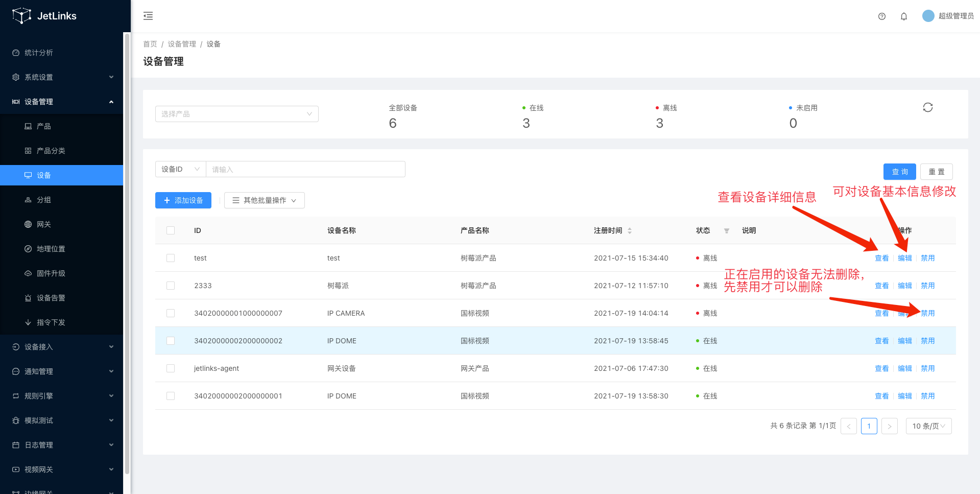The height and width of the screenshot is (494, 980).
Task: Open 产品分类 submenu item
Action: point(61,151)
